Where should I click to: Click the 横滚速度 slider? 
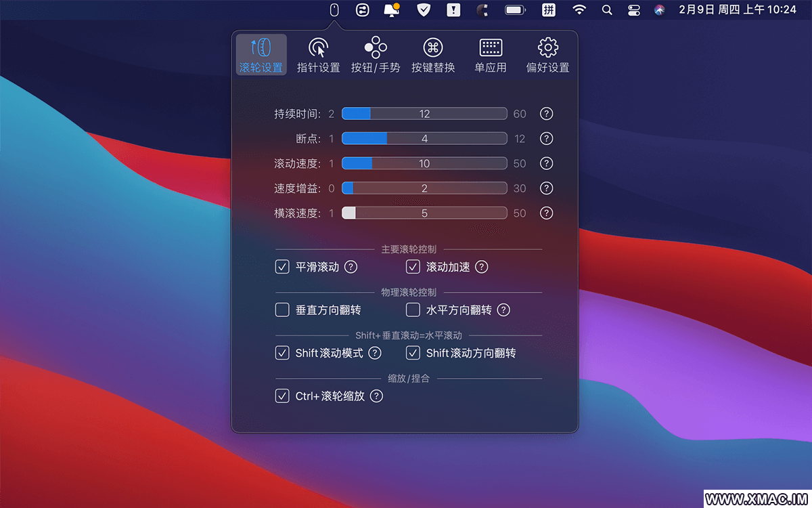[x=424, y=213]
